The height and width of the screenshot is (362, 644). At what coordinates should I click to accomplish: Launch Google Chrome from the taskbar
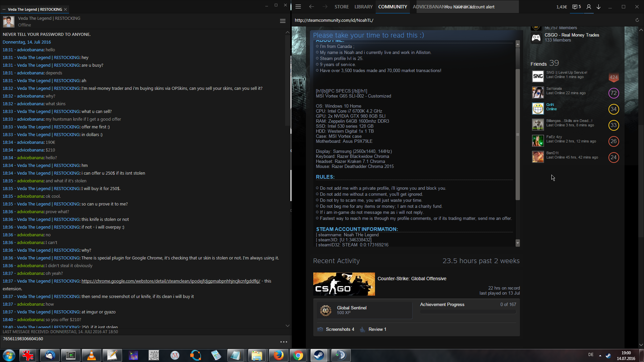(x=298, y=355)
